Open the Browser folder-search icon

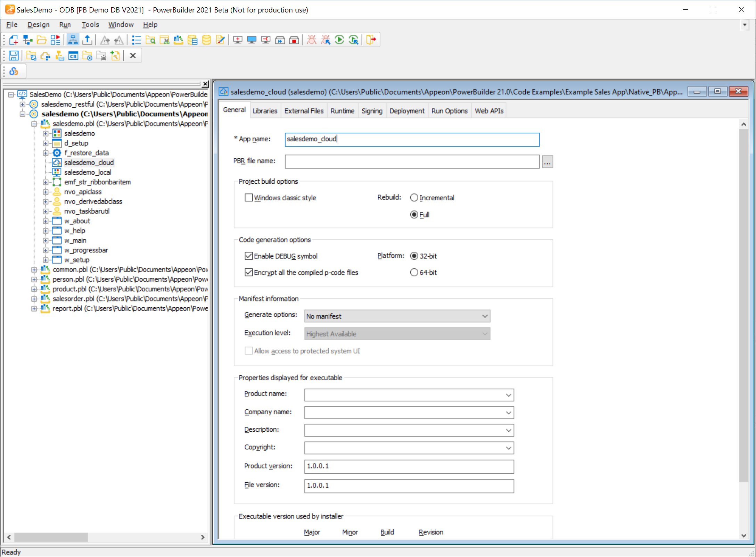[x=150, y=40]
